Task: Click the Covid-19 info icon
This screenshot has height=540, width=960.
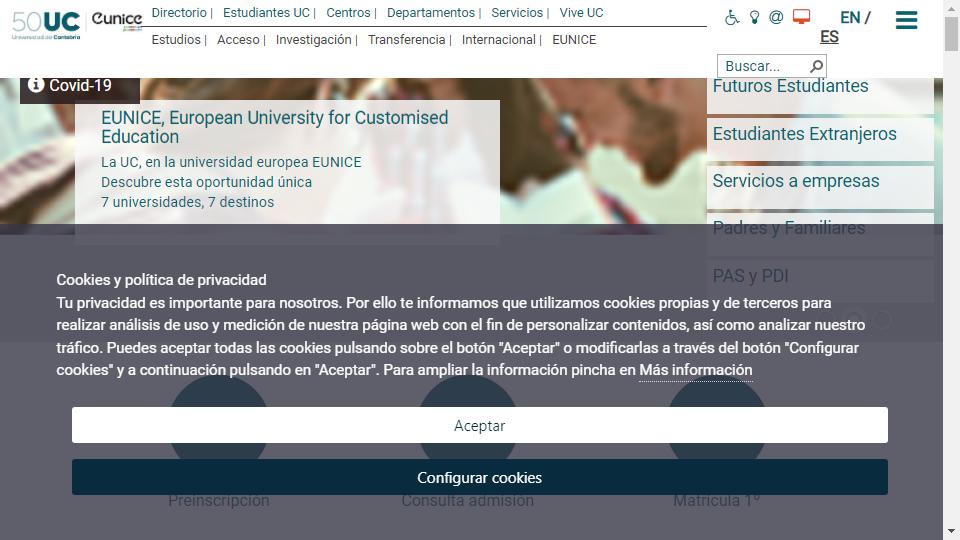Action: (x=36, y=84)
